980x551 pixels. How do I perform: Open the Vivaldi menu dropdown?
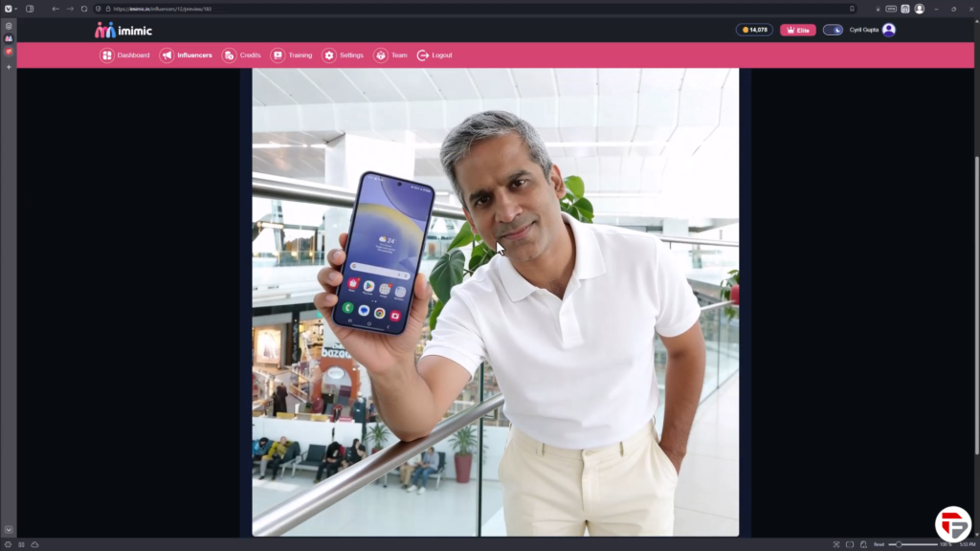(x=10, y=9)
